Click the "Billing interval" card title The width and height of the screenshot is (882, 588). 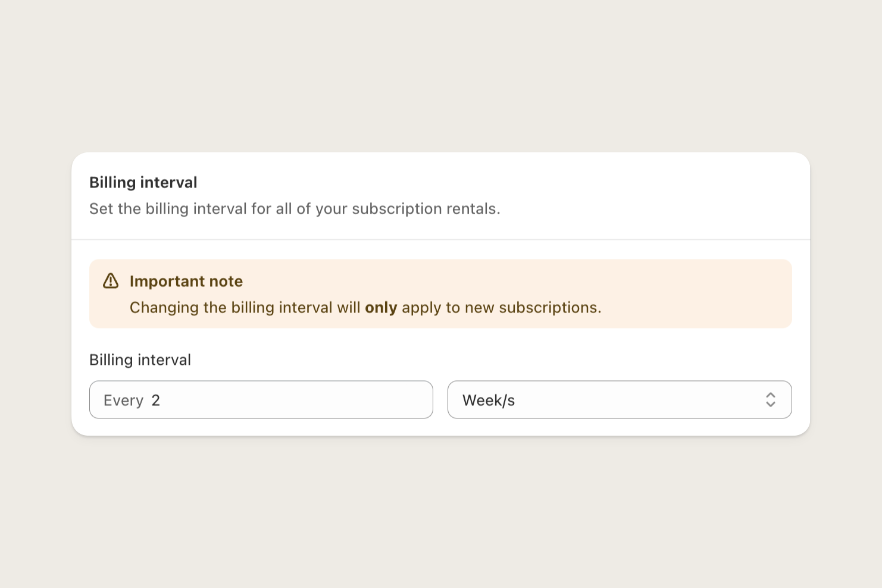pos(143,183)
